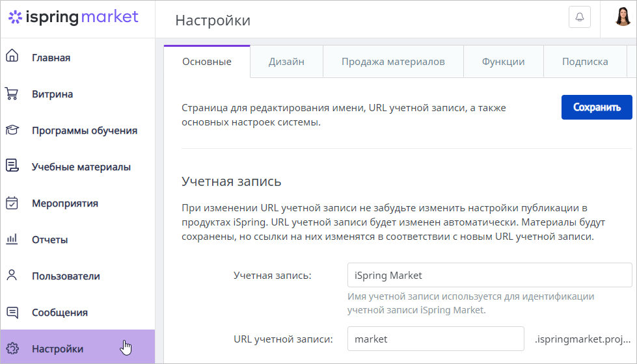637x364 pixels.
Task: Click the .ispringmarket.proj... domain suffix text
Action: click(582, 339)
